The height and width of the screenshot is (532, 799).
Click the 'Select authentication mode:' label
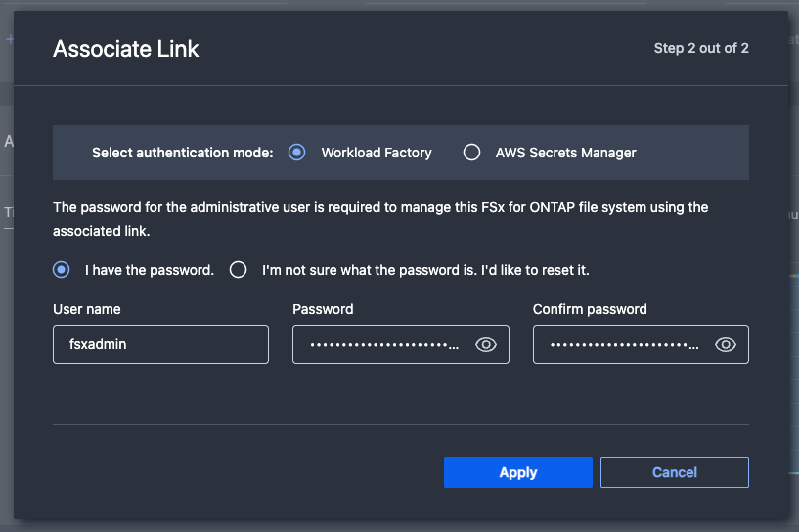(183, 153)
